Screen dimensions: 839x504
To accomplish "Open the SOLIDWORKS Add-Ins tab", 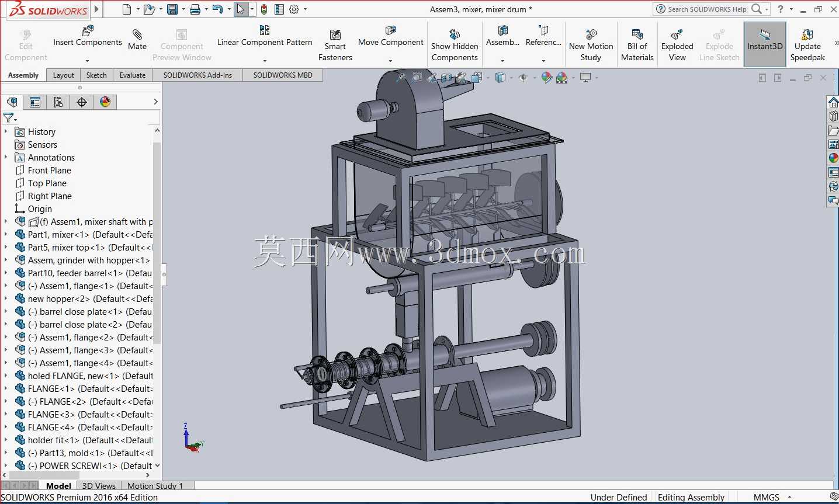I will point(197,75).
